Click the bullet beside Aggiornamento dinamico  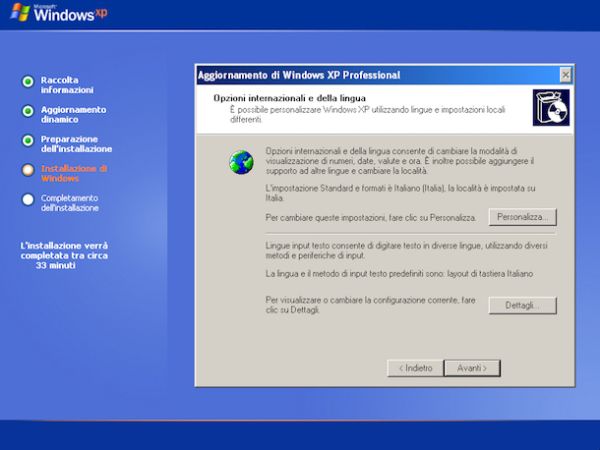point(28,113)
